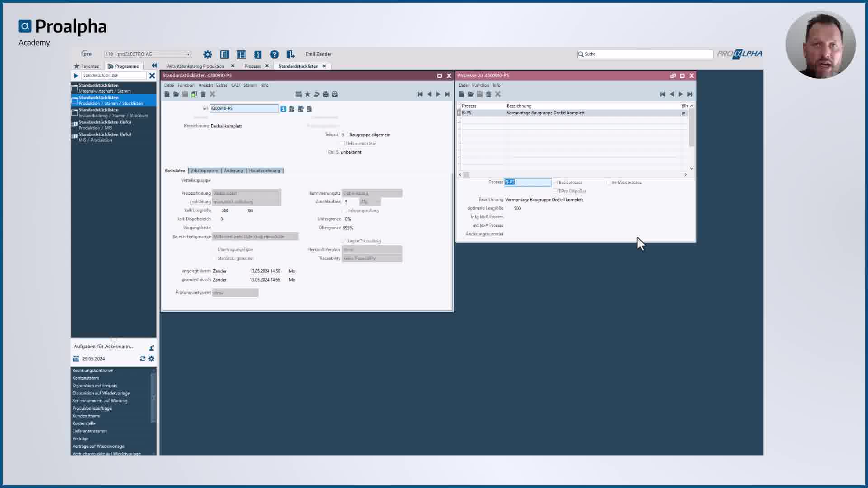Viewport: 868px width, 488px height.
Task: Open Standardstücklisten under Materialwirtschaft / Stamm
Action: click(114, 88)
